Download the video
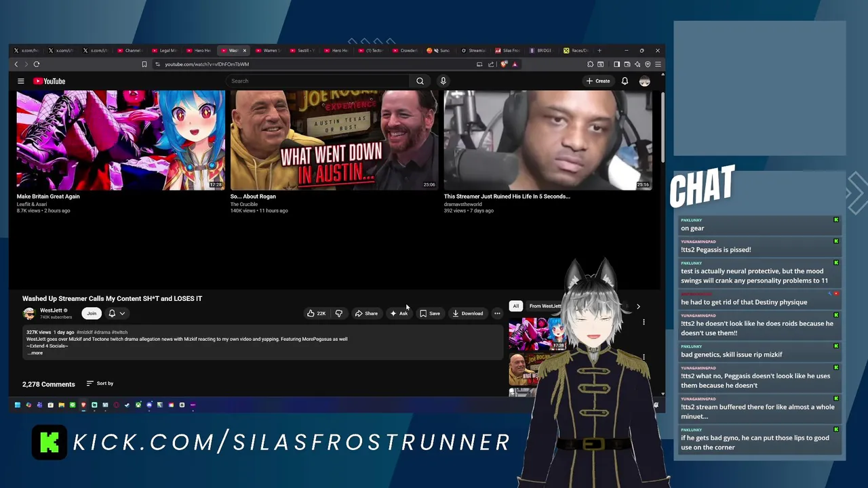 click(468, 313)
